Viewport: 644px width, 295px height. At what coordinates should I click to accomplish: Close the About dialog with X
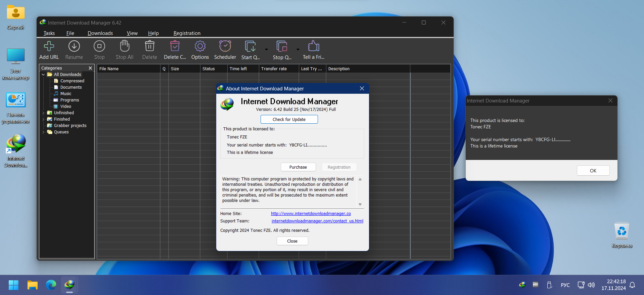(362, 88)
